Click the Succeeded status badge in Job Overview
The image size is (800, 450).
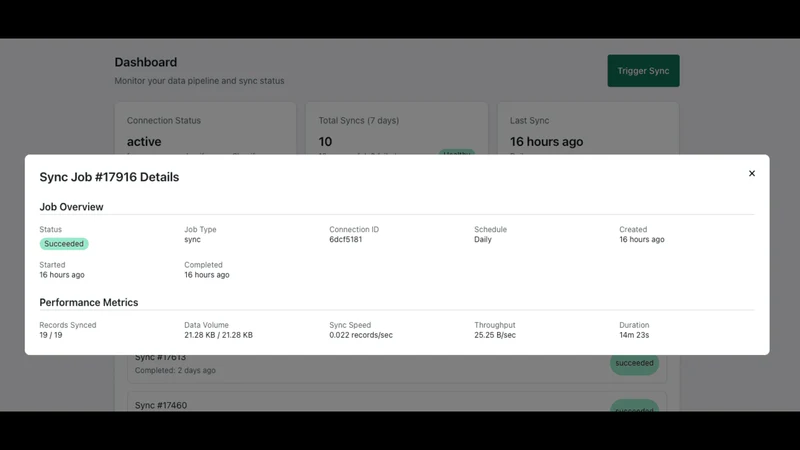click(x=64, y=244)
